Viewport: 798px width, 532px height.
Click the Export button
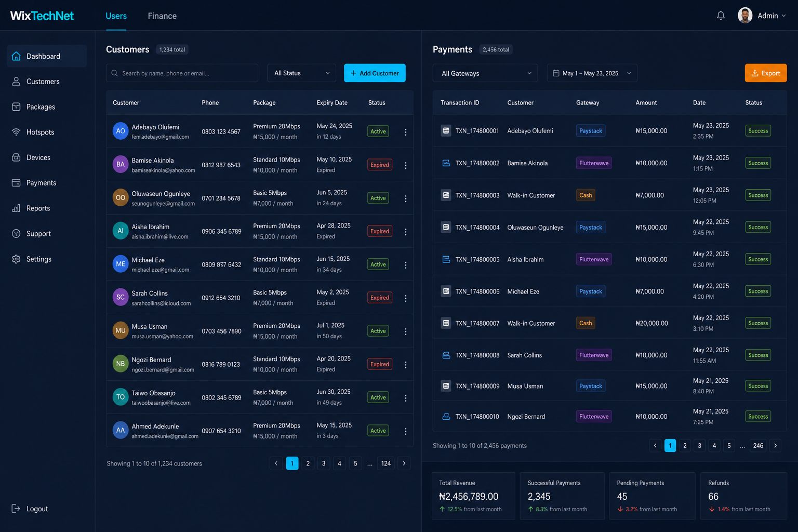[766, 73]
